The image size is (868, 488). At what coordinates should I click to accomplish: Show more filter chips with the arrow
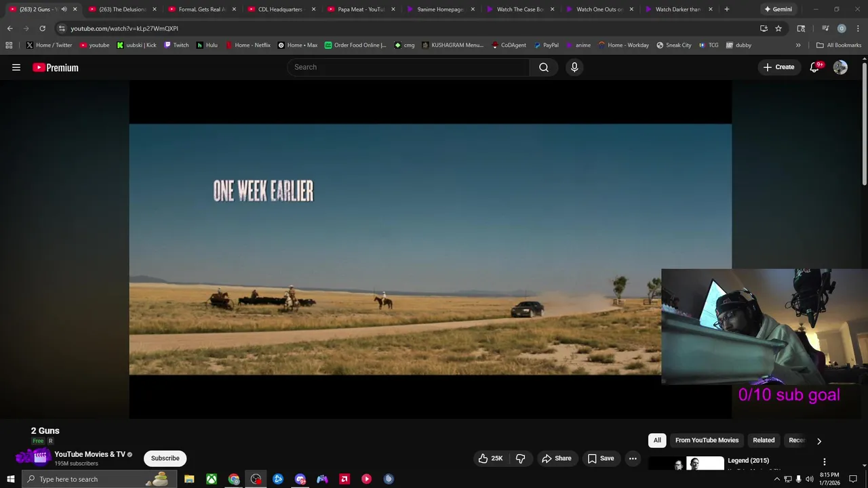[x=819, y=441]
